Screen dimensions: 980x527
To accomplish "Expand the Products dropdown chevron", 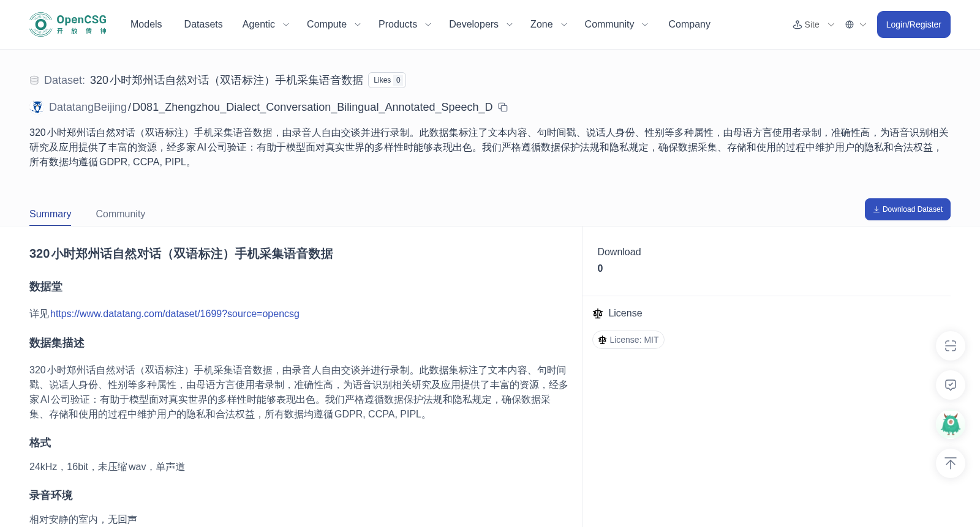I will 428,24.
